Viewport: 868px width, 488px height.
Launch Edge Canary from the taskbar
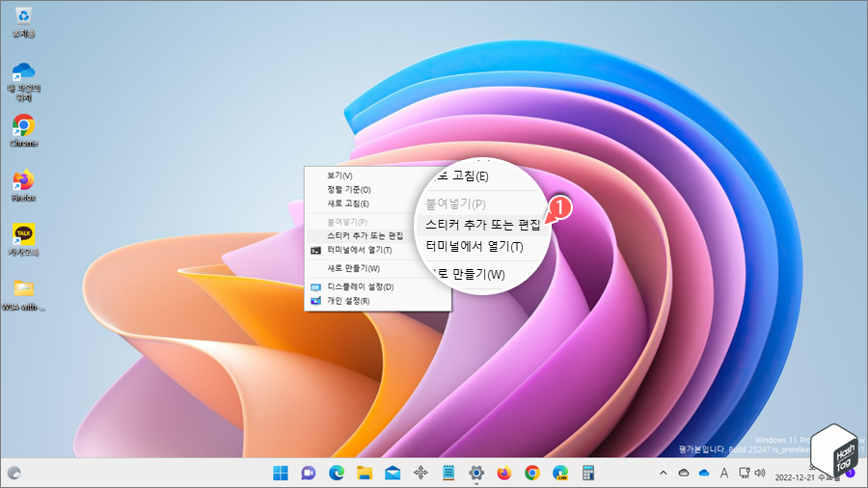[560, 473]
